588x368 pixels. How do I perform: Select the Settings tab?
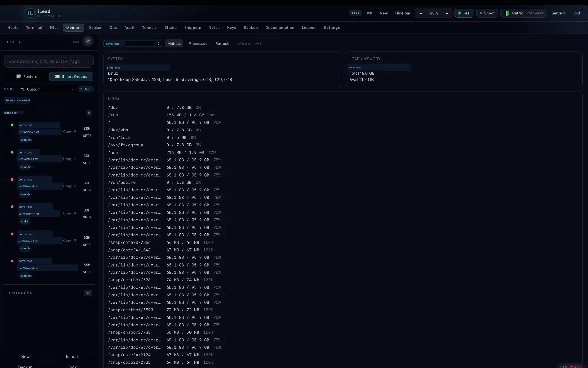point(332,28)
